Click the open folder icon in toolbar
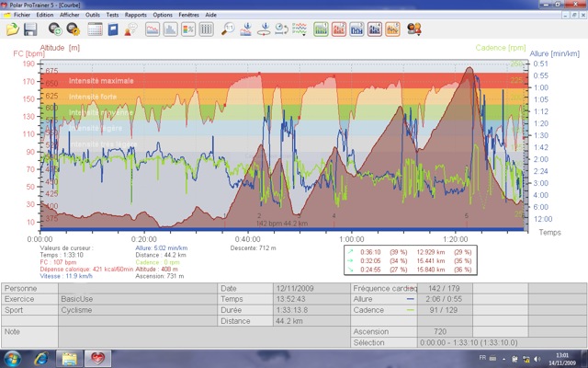 (x=12, y=29)
